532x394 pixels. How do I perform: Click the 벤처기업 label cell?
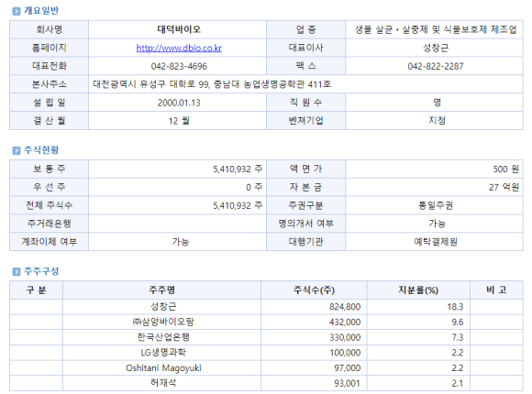pyautogui.click(x=305, y=121)
